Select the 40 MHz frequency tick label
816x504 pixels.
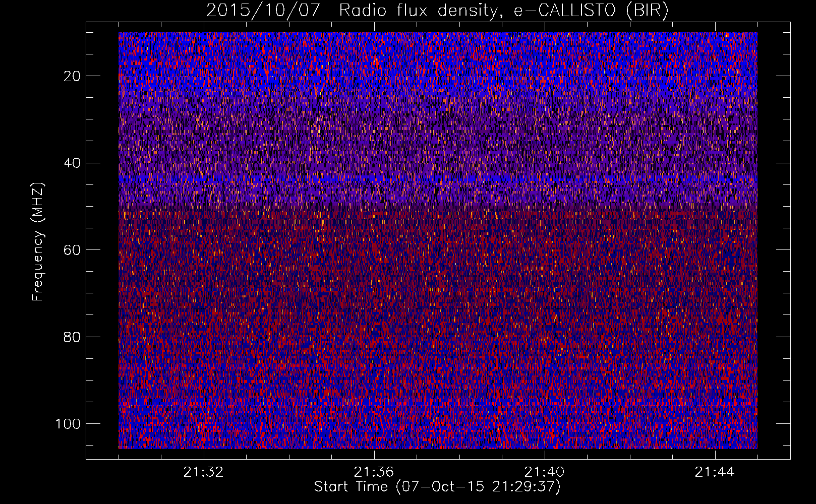click(x=72, y=163)
